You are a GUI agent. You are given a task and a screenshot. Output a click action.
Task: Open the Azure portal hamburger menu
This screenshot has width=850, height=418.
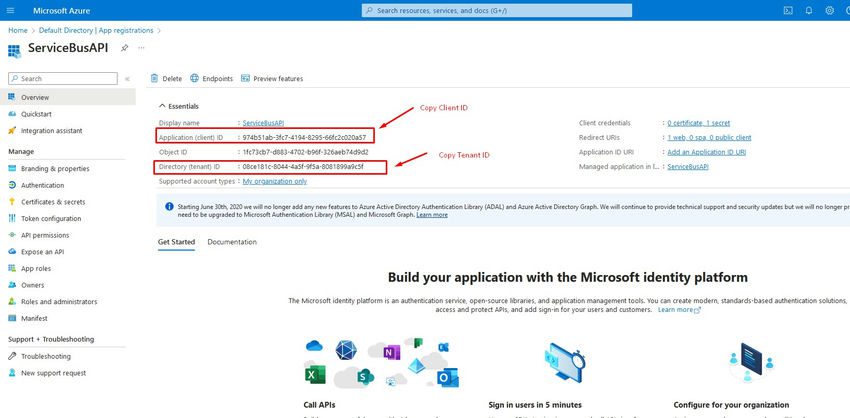pyautogui.click(x=11, y=10)
